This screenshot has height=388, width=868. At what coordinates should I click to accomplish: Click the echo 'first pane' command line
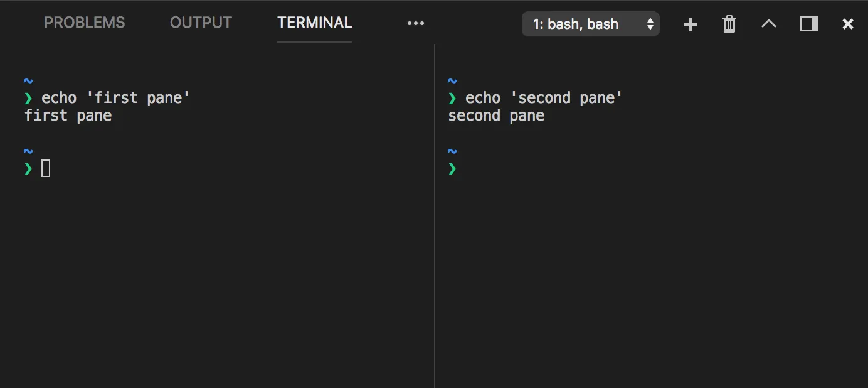(x=115, y=98)
